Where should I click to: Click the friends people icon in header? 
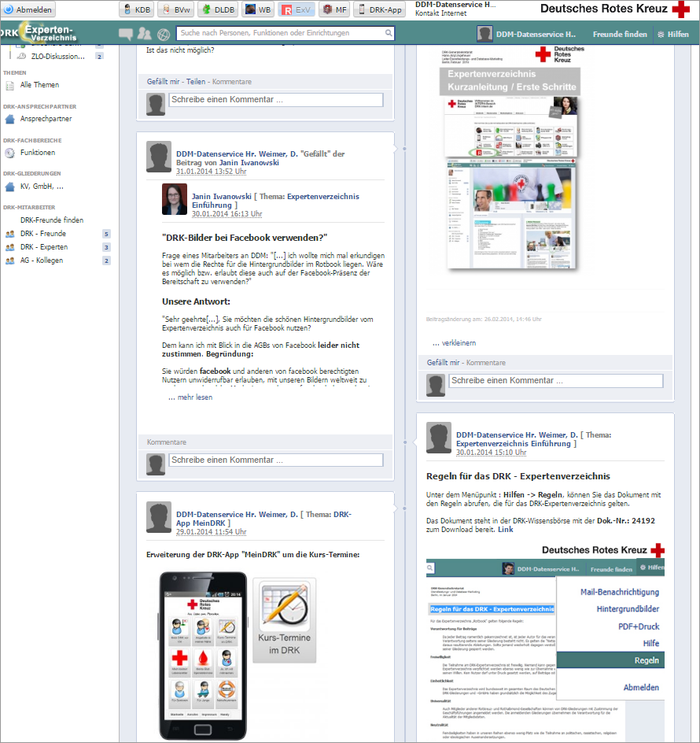[144, 33]
